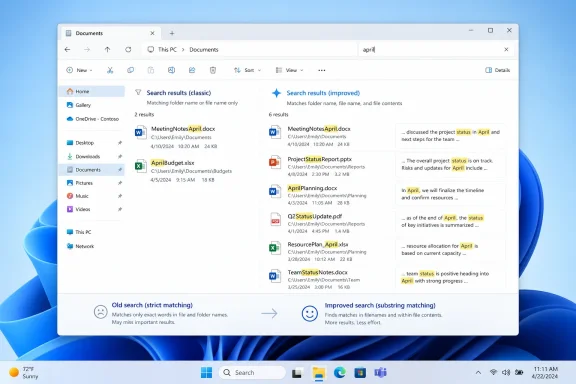The width and height of the screenshot is (576, 384).
Task: Close the Documents tab
Action: point(152,33)
